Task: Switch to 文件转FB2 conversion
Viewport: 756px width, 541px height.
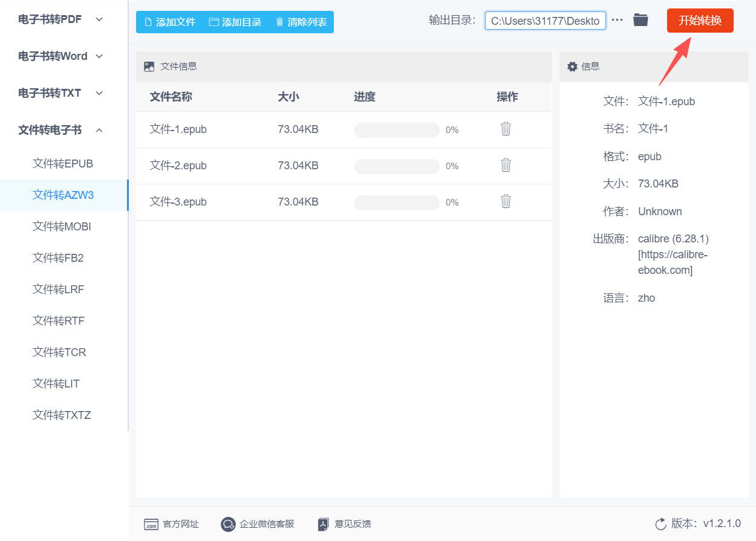Action: [58, 258]
